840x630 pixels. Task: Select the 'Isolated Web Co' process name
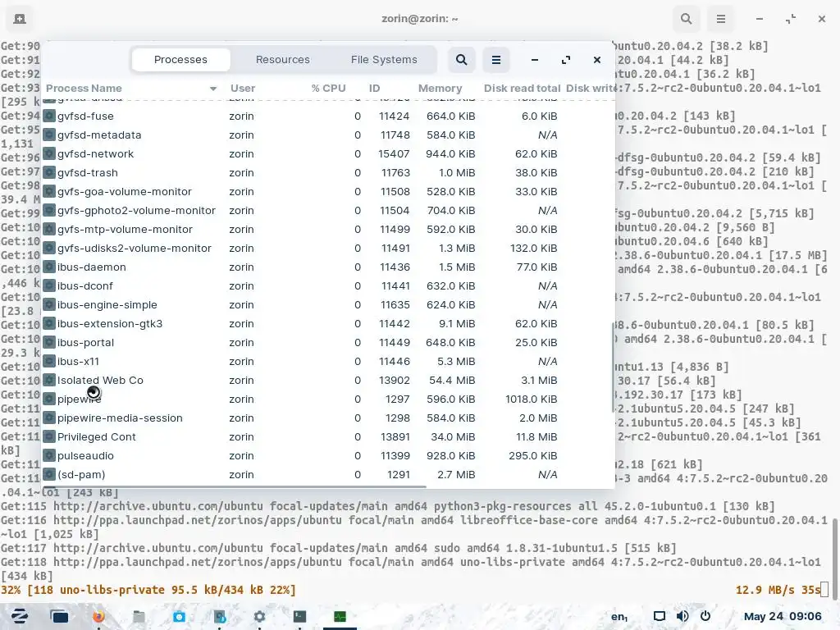click(100, 381)
